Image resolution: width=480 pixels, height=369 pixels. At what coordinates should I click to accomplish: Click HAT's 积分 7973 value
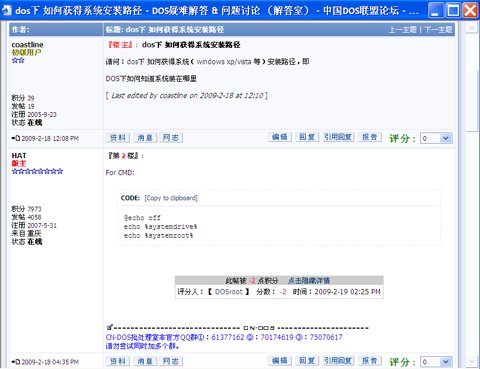34,209
